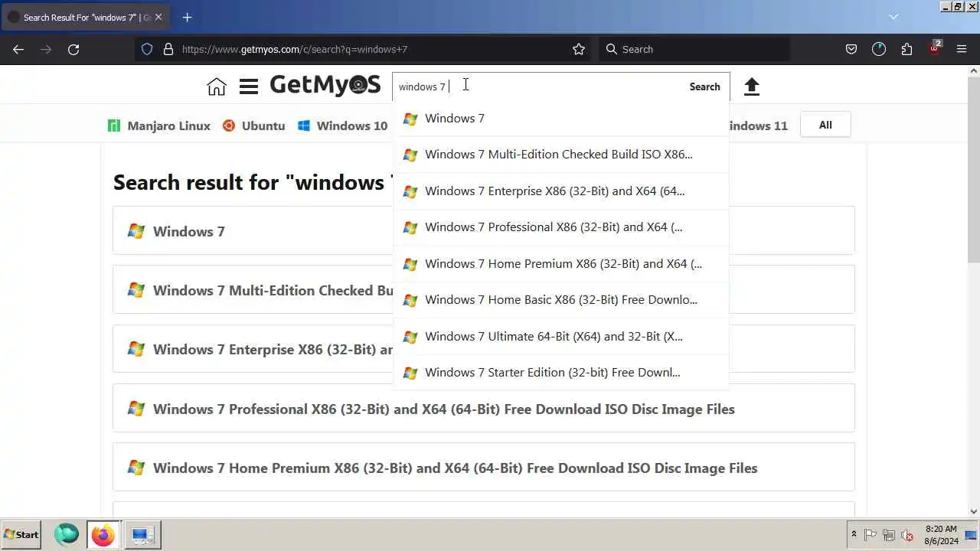Screen dimensions: 980x551
Task: Bookmark this page with star
Action: click(579, 49)
